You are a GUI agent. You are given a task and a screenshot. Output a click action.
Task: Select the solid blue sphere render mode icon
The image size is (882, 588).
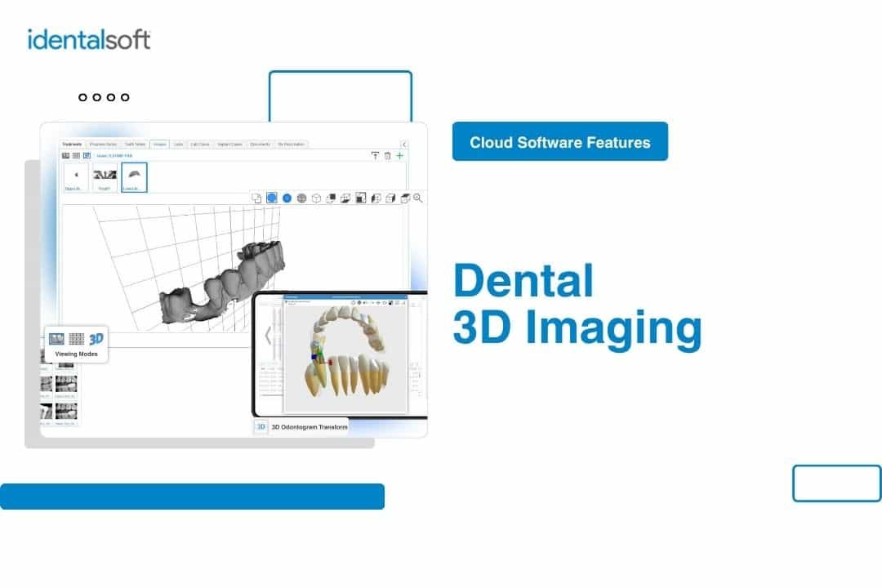coord(287,198)
